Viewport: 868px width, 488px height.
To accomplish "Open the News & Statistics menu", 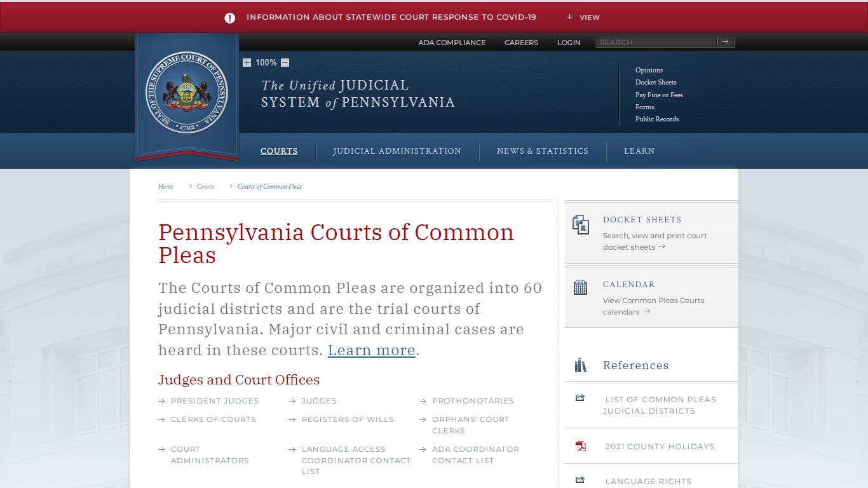I will [x=543, y=151].
